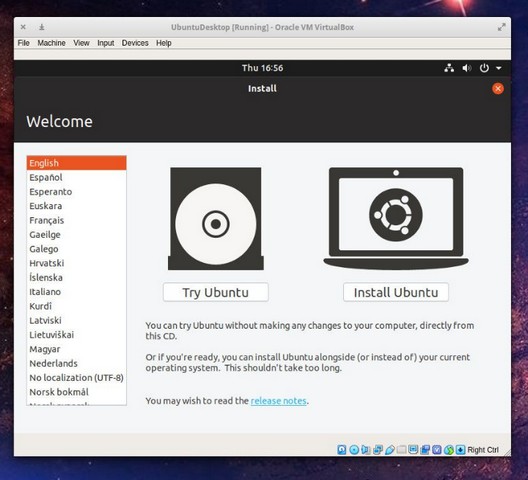Click the Ubuntu network icon in top bar
This screenshot has width=528, height=480.
point(449,68)
